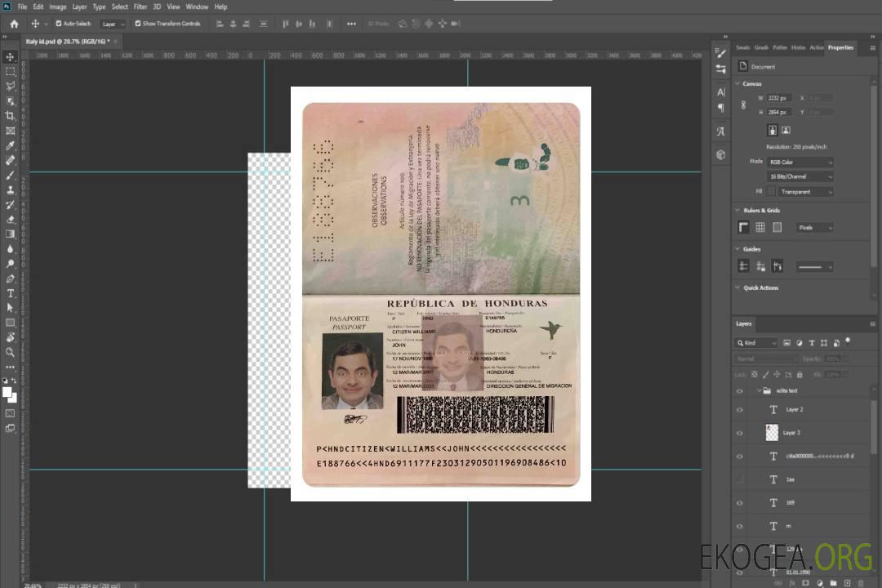Hide the '169' text layer eye icon
The image size is (882, 588).
pos(740,503)
